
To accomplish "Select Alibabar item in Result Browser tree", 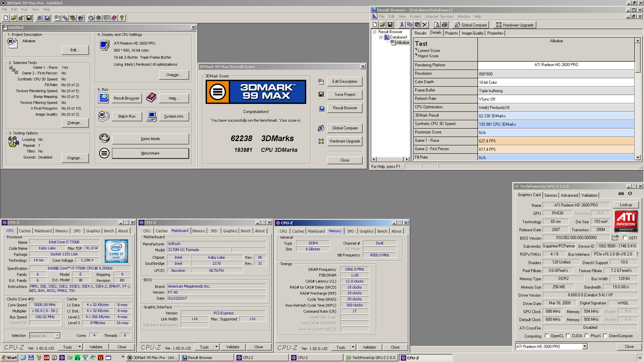I will [x=402, y=43].
